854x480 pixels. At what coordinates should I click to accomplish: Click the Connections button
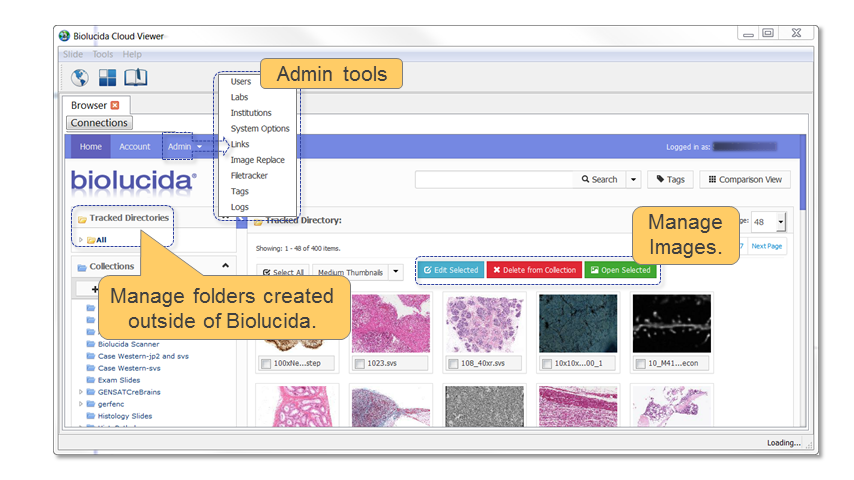99,123
